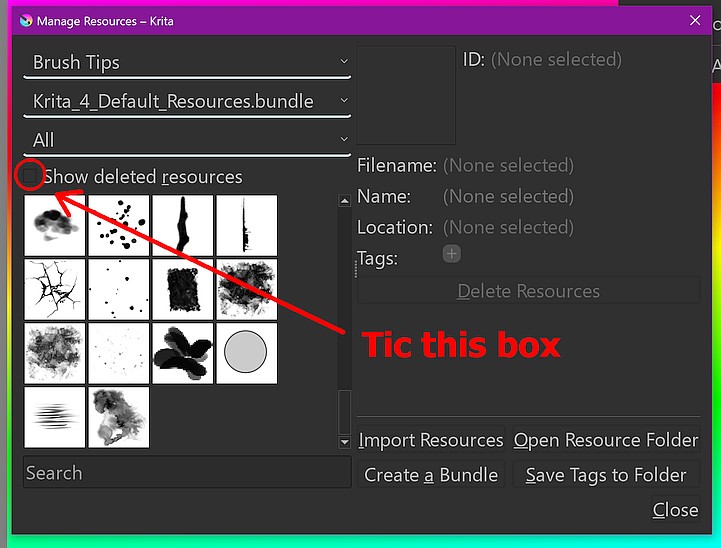Click Open Resource Folder

point(606,440)
